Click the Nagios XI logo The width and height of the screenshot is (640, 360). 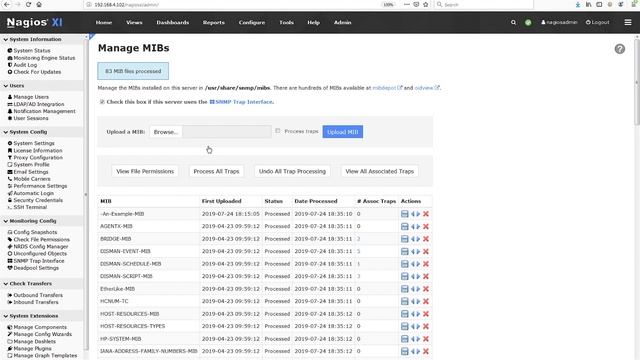(x=35, y=22)
